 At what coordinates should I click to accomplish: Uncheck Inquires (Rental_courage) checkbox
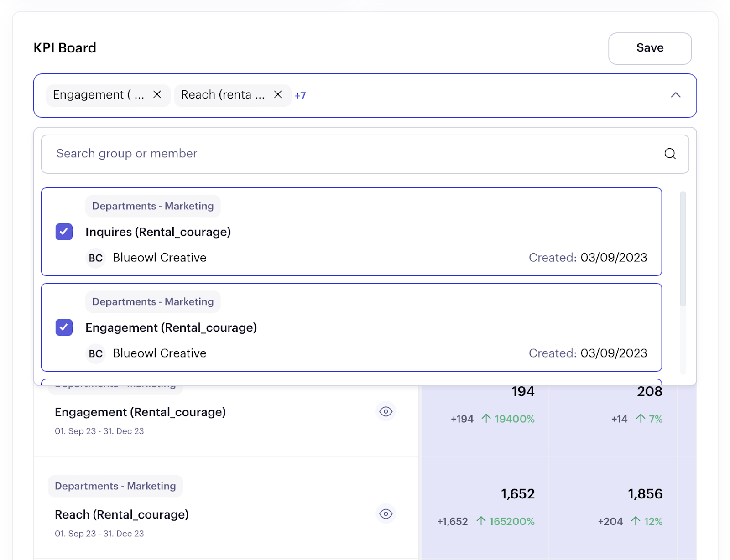[x=64, y=232]
